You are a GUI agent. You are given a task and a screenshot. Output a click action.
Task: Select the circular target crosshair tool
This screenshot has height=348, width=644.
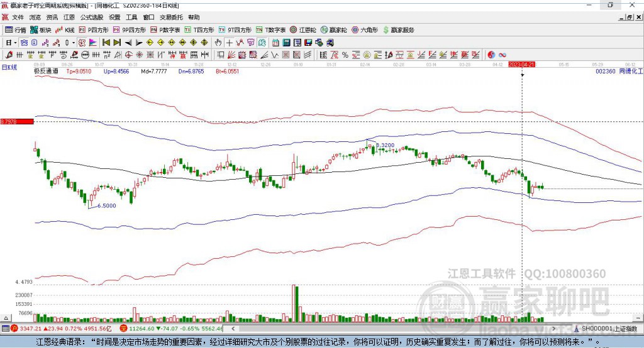[128, 55]
